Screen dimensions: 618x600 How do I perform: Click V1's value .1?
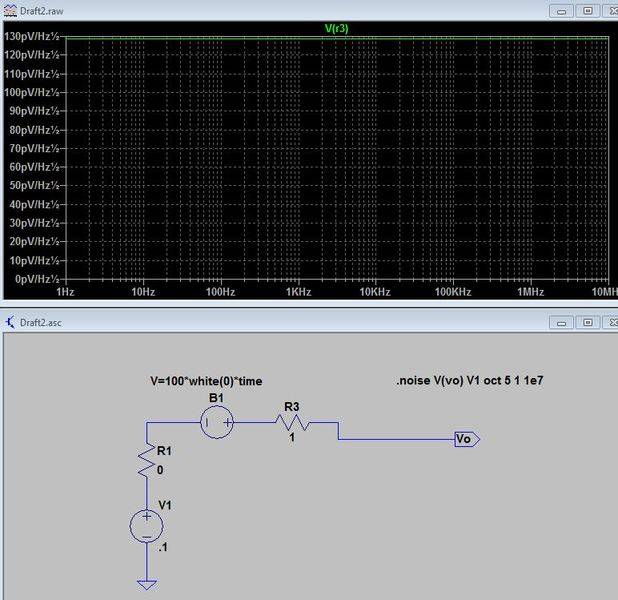pos(163,547)
